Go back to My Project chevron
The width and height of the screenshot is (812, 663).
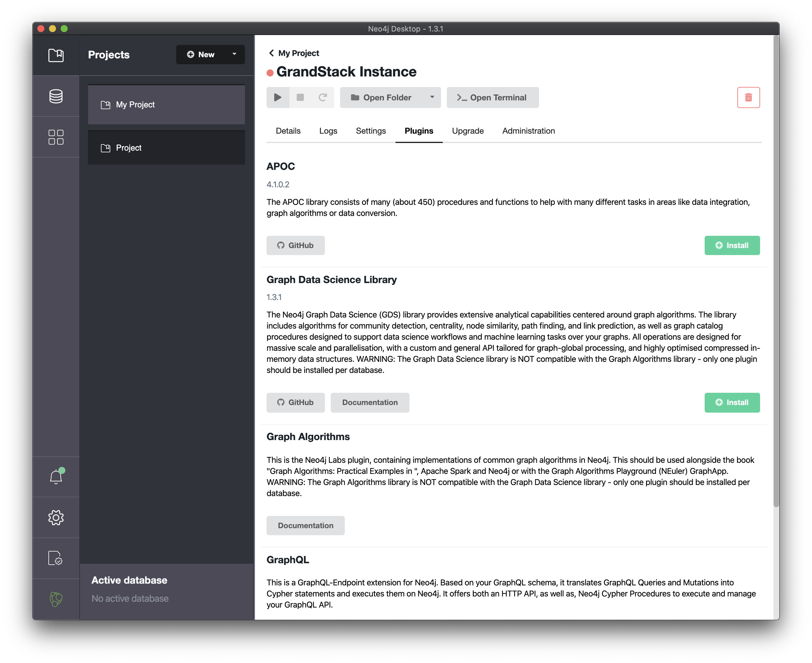[x=271, y=53]
